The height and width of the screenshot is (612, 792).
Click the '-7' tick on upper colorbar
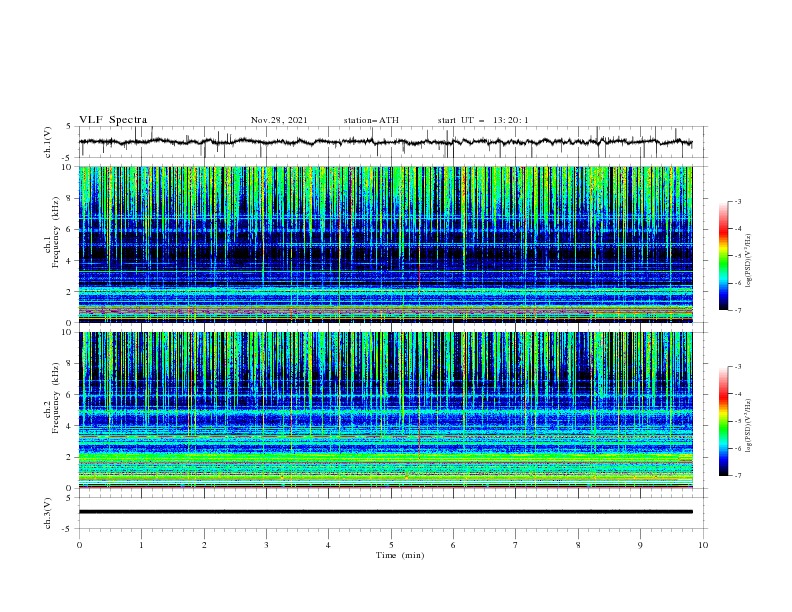click(x=737, y=310)
